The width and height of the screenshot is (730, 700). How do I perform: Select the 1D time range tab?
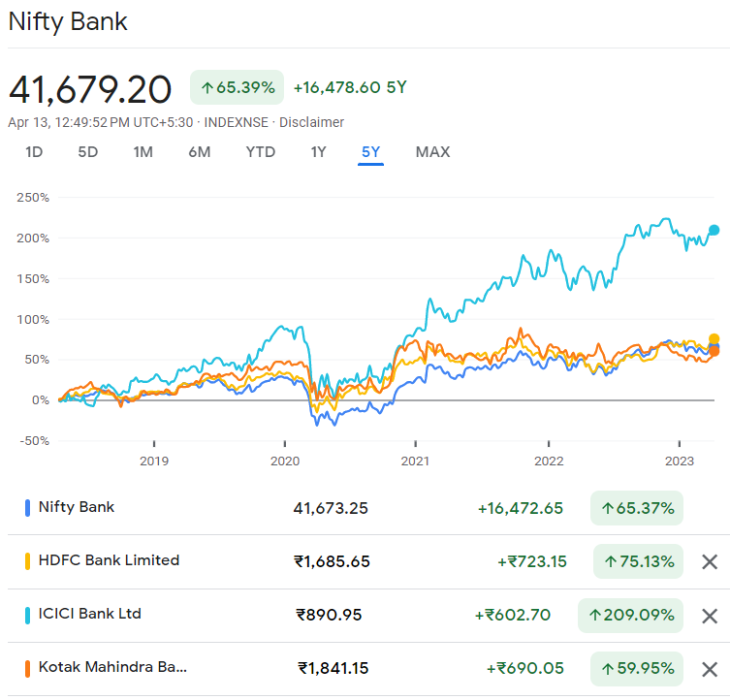tap(34, 152)
